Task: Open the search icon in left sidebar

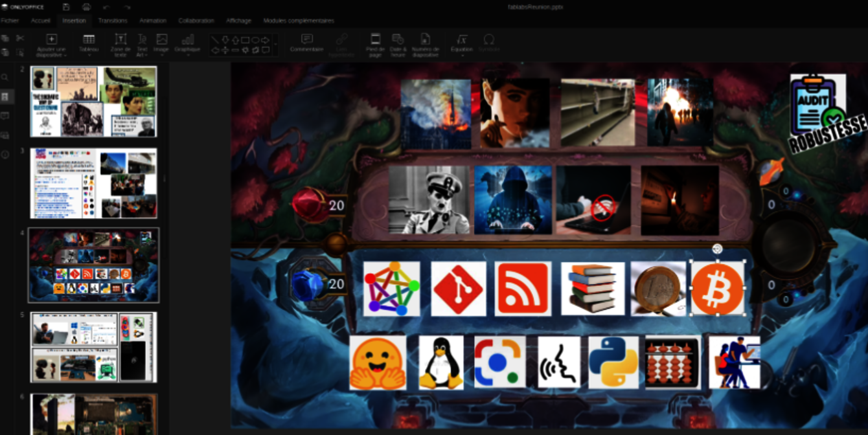Action: point(5,77)
